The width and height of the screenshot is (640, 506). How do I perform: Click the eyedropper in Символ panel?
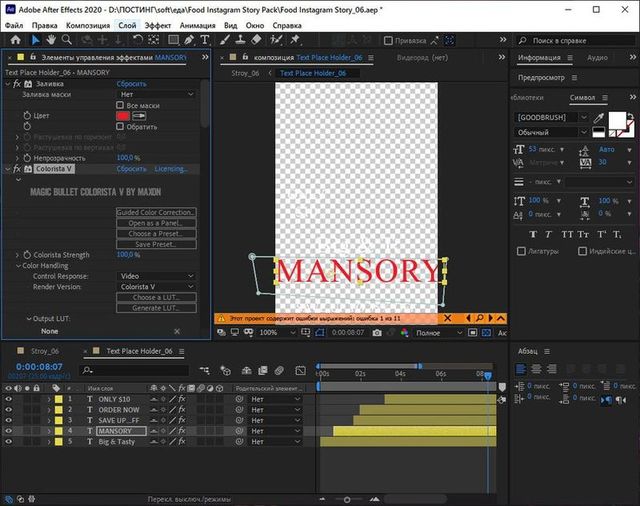point(599,118)
